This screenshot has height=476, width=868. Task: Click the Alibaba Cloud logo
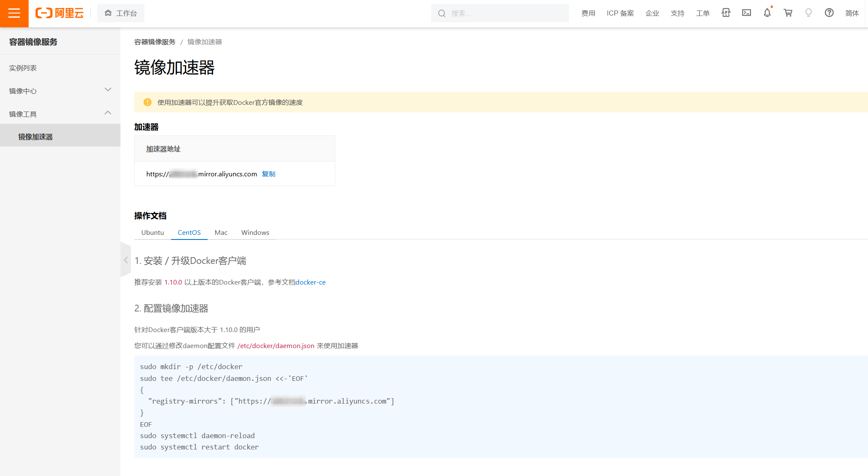pos(59,13)
